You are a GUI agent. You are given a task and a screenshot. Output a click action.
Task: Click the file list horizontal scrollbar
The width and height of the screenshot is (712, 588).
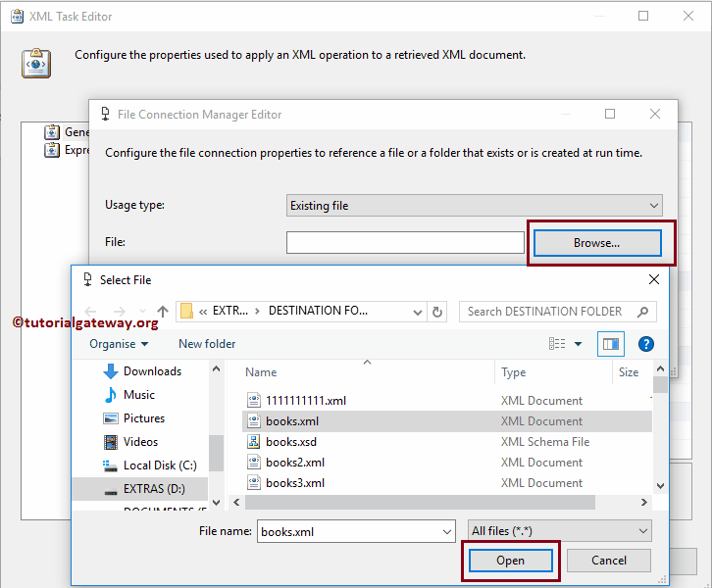pyautogui.click(x=420, y=502)
